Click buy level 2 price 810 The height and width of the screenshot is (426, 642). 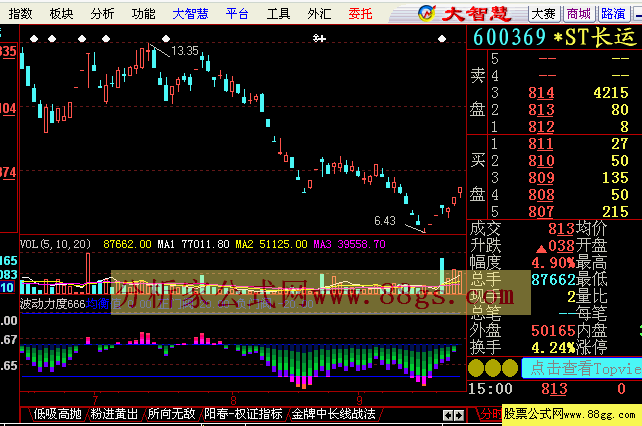click(x=541, y=161)
